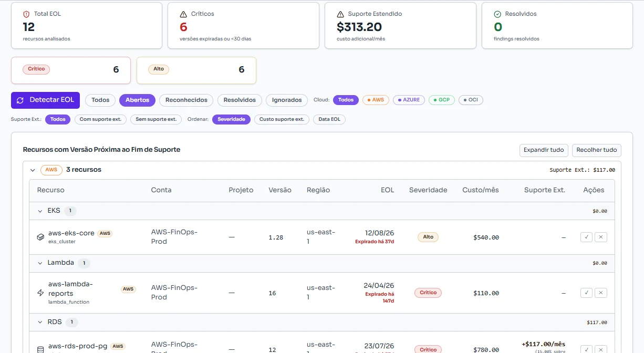The image size is (644, 353).
Task: Acknowledge aws-lambda-reports using the checkmark icon
Action: pyautogui.click(x=586, y=293)
